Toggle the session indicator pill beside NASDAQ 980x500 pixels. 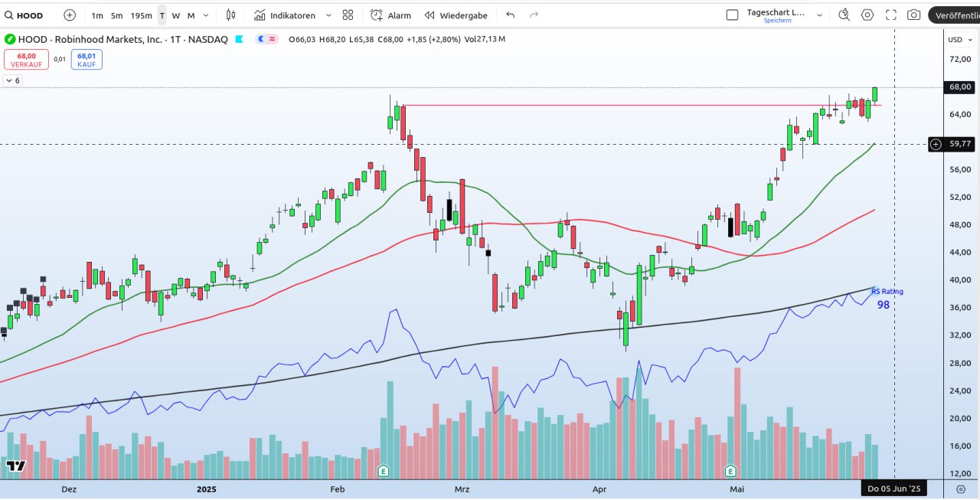(262, 39)
